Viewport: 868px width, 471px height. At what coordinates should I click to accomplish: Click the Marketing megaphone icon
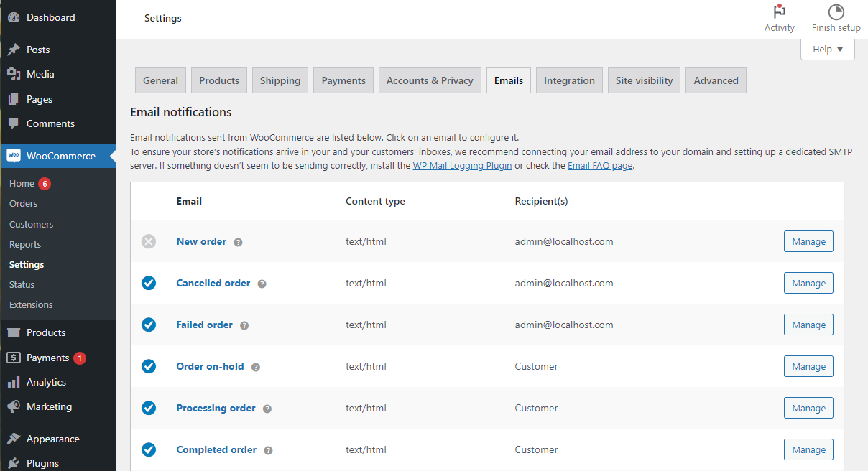(14, 406)
